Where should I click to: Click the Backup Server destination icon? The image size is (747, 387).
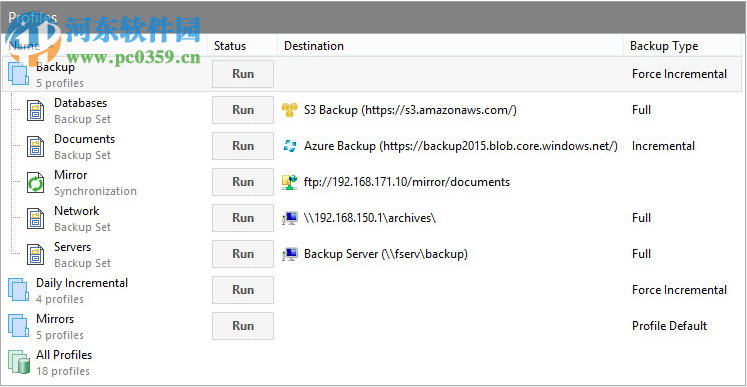coord(290,254)
